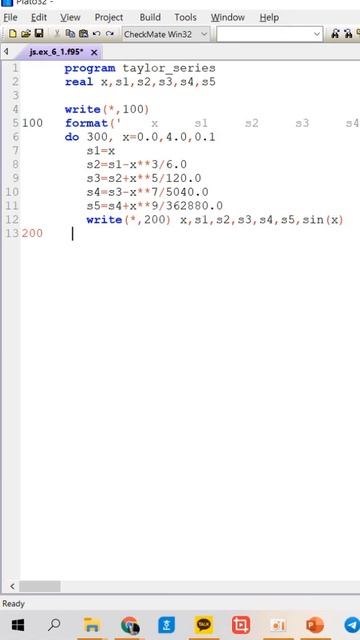Open the CheckMate Win32 configuration dropdown
This screenshot has width=360, height=640.
166,34
